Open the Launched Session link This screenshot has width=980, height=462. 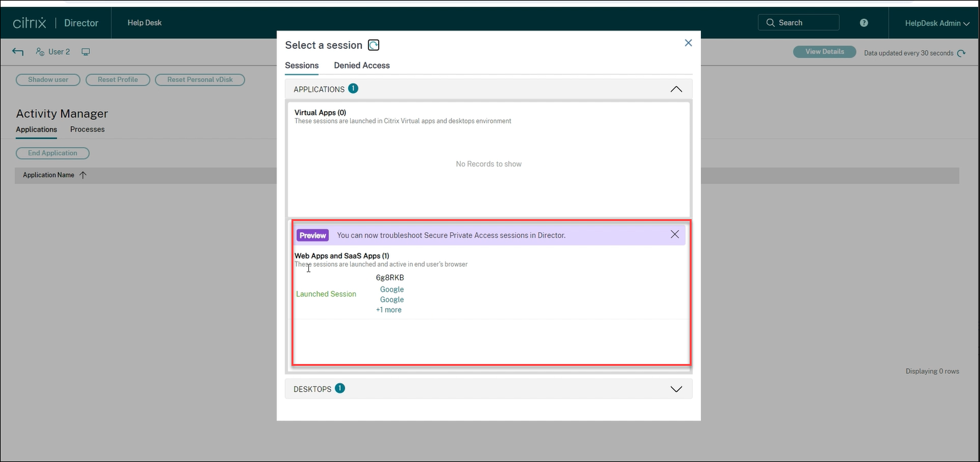[326, 294]
